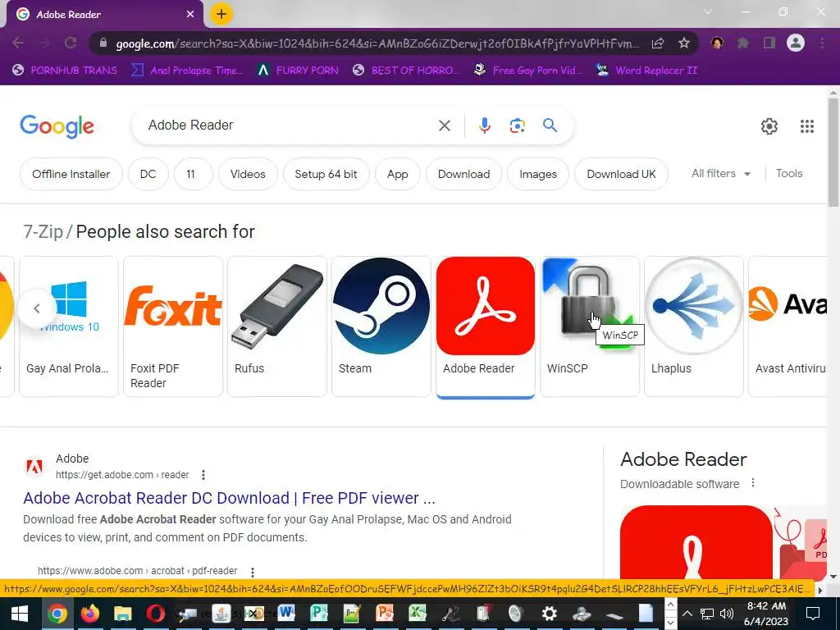This screenshot has width=840, height=630.
Task: Open volume control in system tray
Action: click(x=727, y=614)
